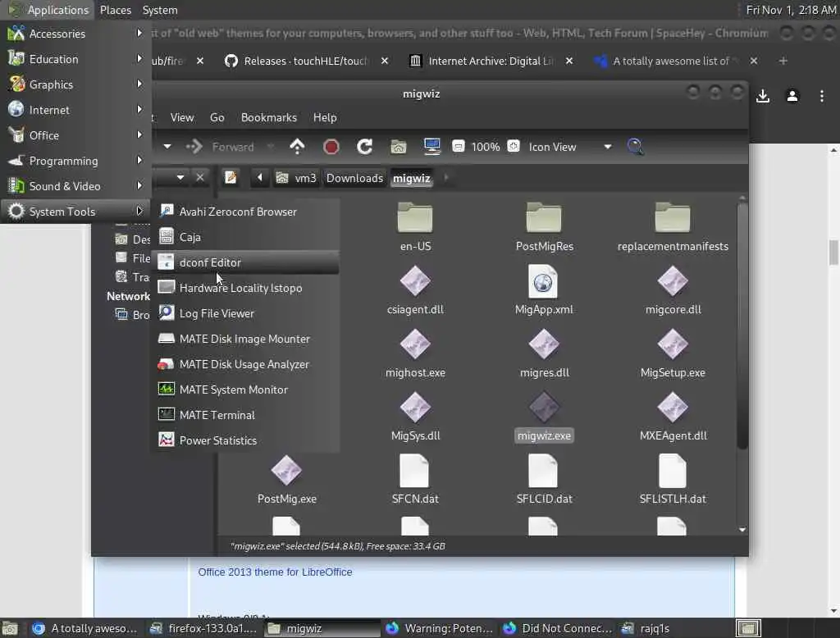Select the PostMig.exe file
840x638 pixels.
[286, 480]
